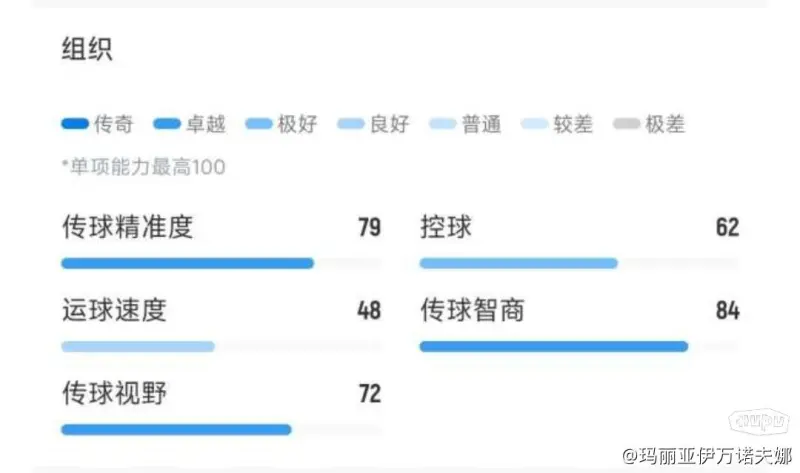The height and width of the screenshot is (473, 800).
Task: Click the 单项能力最高100 note
Action: tap(143, 167)
